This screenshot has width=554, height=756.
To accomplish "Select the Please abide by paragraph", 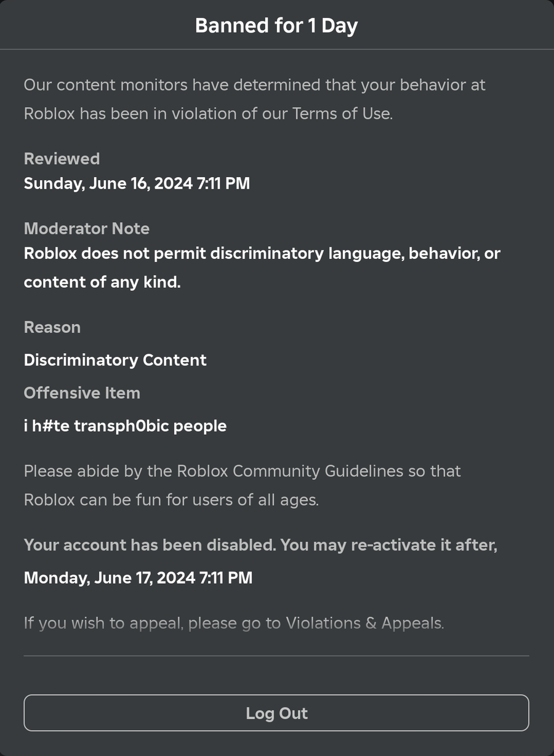I will point(242,485).
